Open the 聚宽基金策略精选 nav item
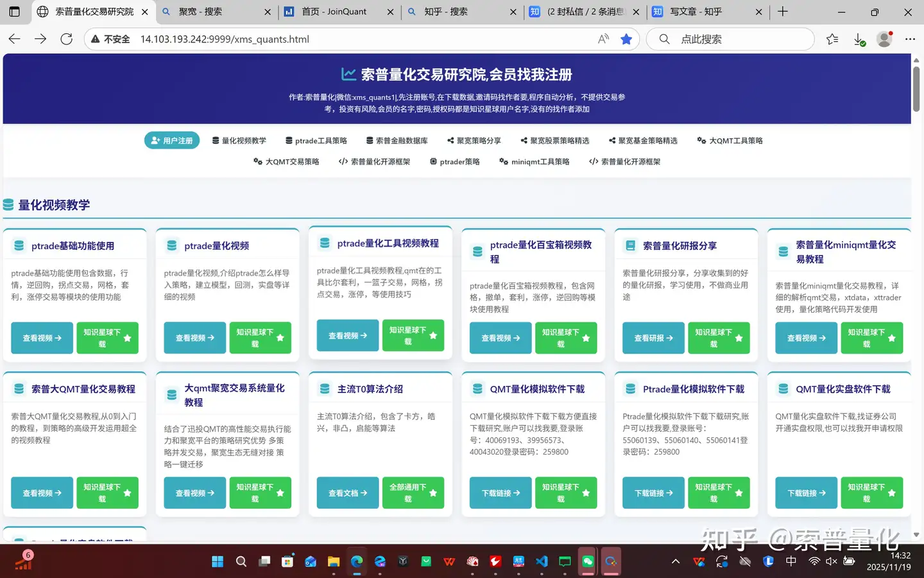The height and width of the screenshot is (578, 924). (x=643, y=141)
